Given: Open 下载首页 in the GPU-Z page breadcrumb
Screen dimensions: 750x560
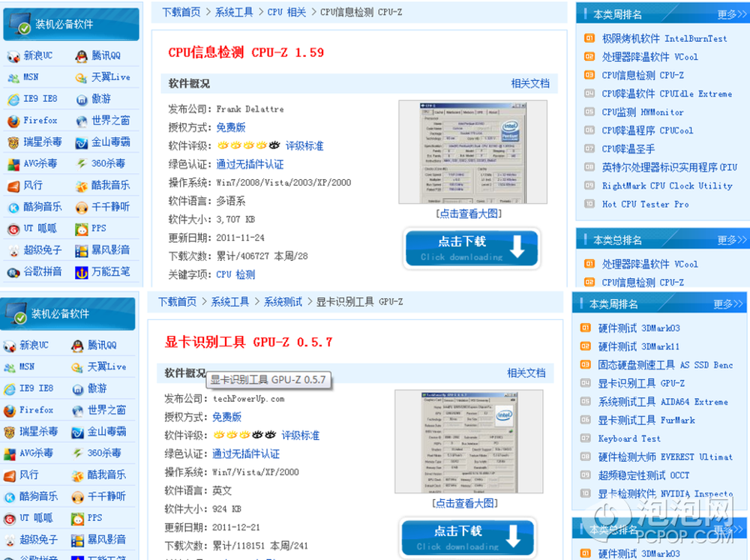Looking at the screenshot, I should tap(178, 302).
